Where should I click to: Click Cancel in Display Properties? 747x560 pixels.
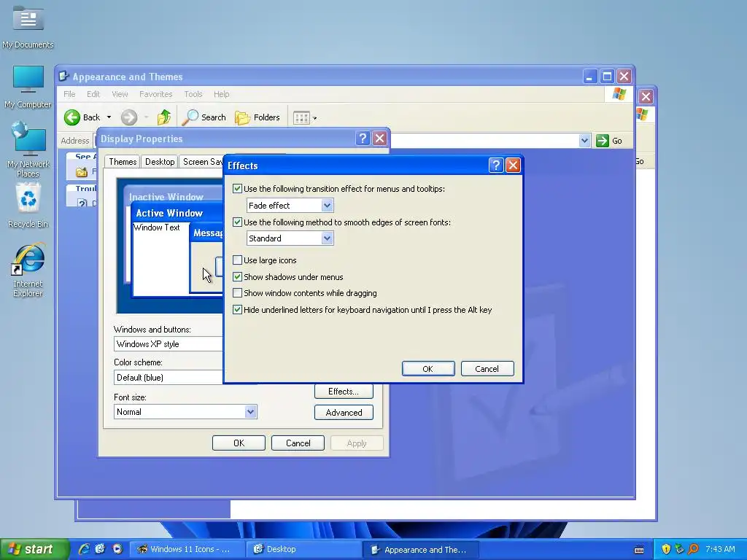point(298,443)
